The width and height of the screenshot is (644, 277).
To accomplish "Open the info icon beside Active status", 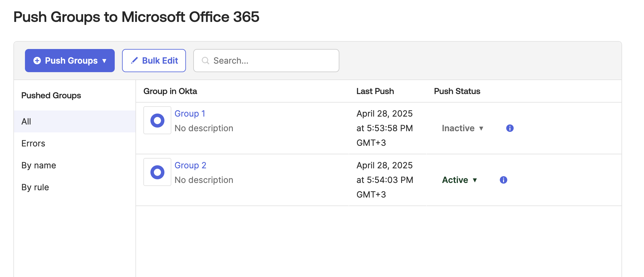I will (x=503, y=180).
